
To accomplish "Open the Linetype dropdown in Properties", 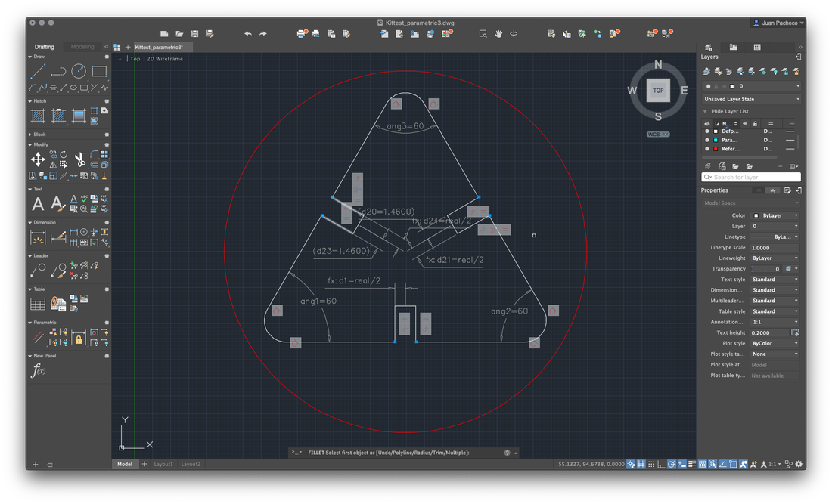I will pos(775,237).
